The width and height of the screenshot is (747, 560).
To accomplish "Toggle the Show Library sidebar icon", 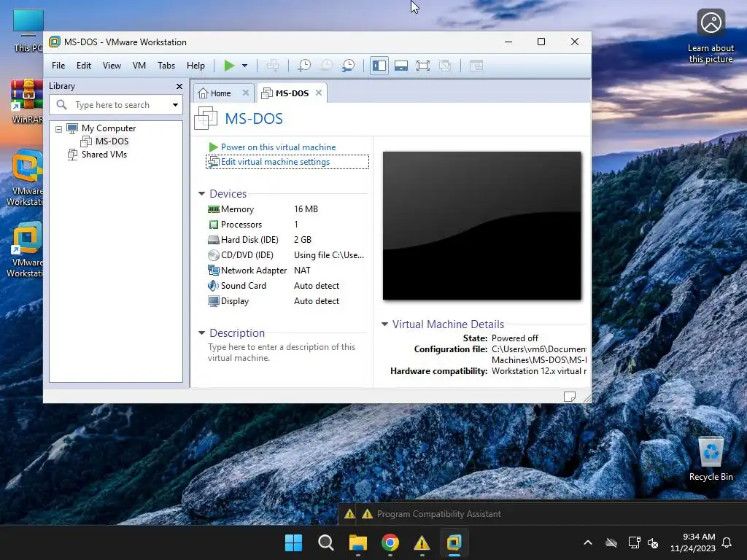I will 379,66.
